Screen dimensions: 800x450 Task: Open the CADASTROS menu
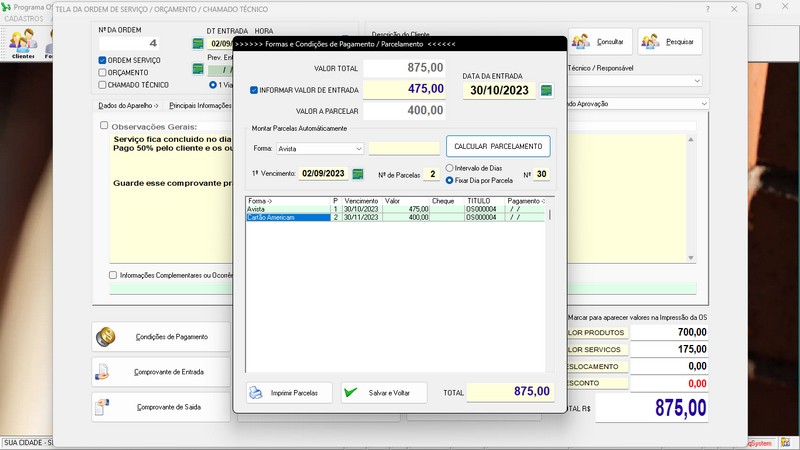click(x=24, y=19)
